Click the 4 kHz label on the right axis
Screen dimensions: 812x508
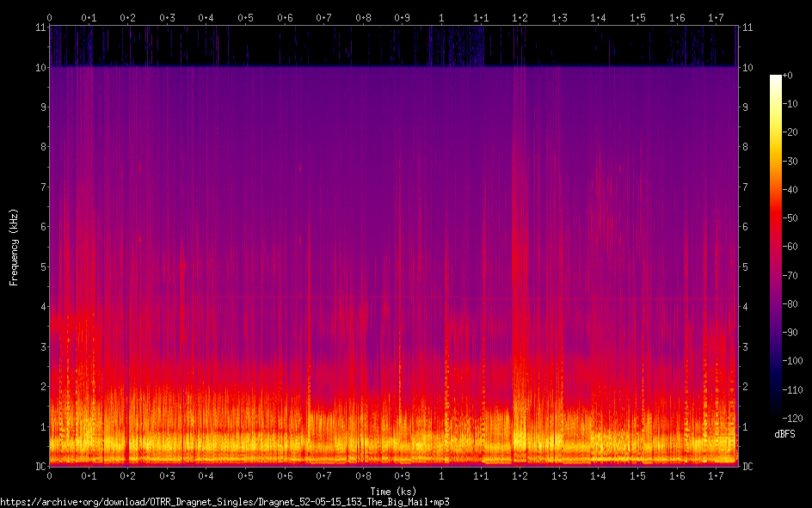tap(745, 307)
